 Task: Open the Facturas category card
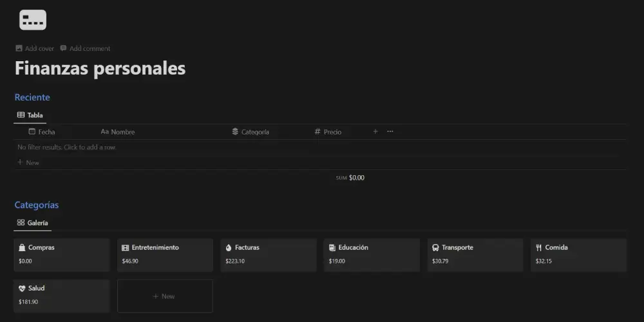point(269,254)
